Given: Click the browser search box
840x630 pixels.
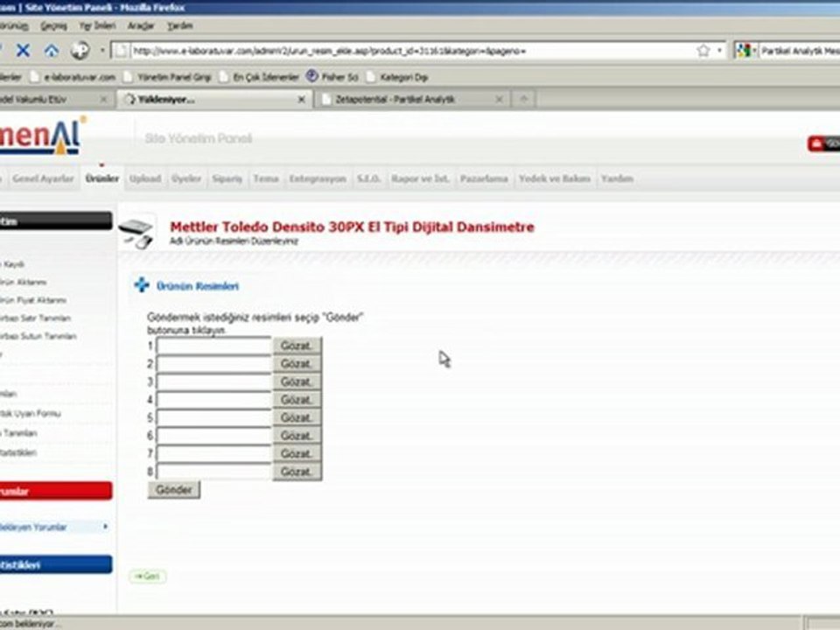Looking at the screenshot, I should pyautogui.click(x=799, y=51).
